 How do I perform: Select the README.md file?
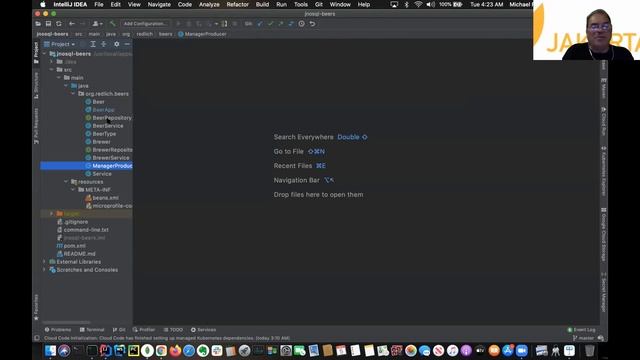(79, 254)
